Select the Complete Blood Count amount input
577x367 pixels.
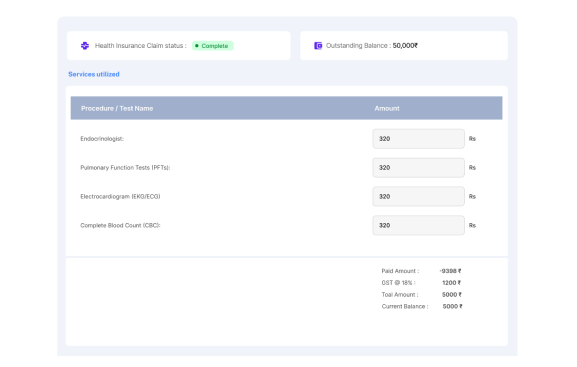tap(418, 225)
